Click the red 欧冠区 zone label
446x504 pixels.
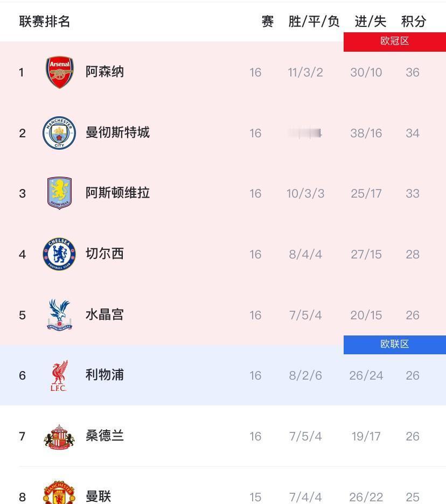coord(395,41)
